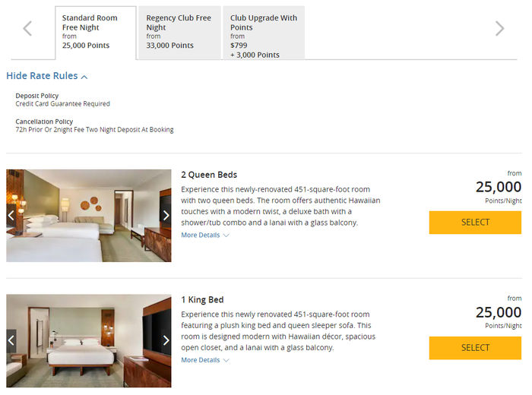Show previous photo of 1 King Bed room
Viewport: 532px width, 395px height.
[x=11, y=340]
